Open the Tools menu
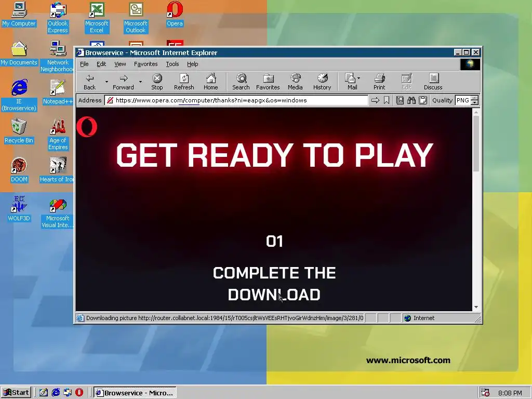Screen dimensions: 532x399 point(172,64)
